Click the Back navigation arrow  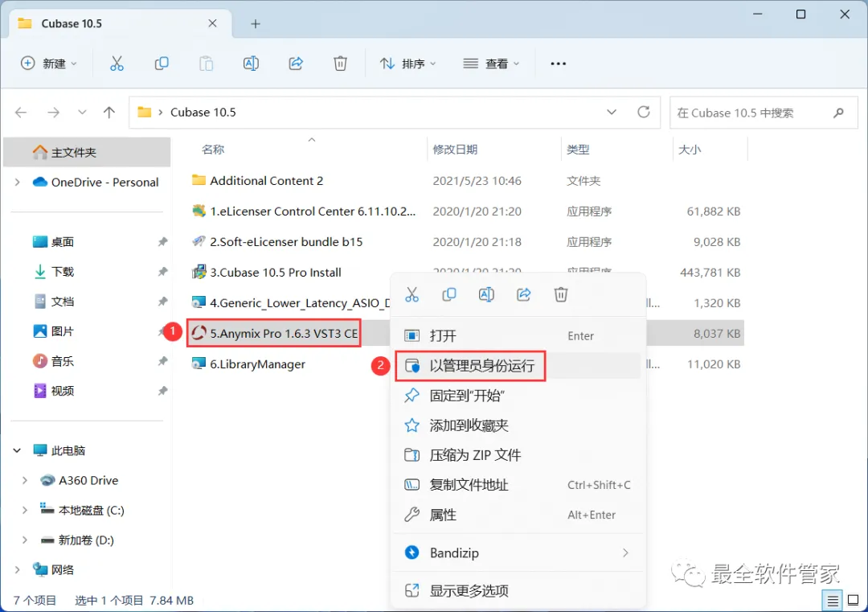pyautogui.click(x=21, y=113)
